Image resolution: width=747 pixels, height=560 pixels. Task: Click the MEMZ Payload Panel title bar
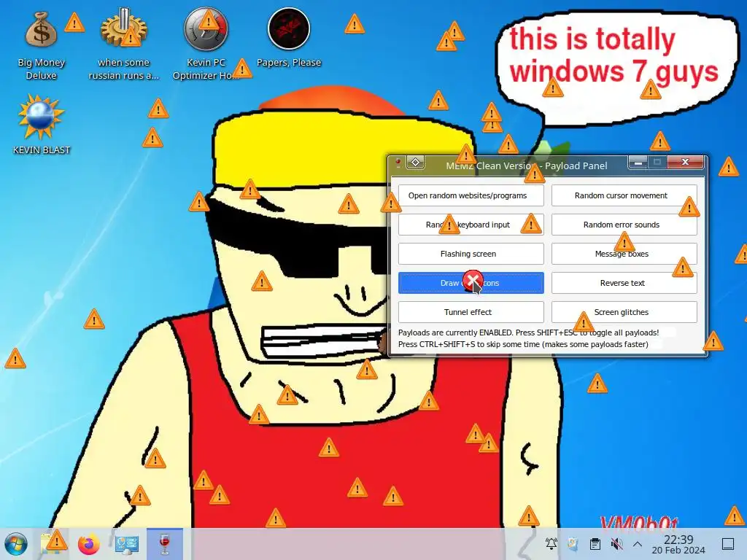click(x=527, y=166)
